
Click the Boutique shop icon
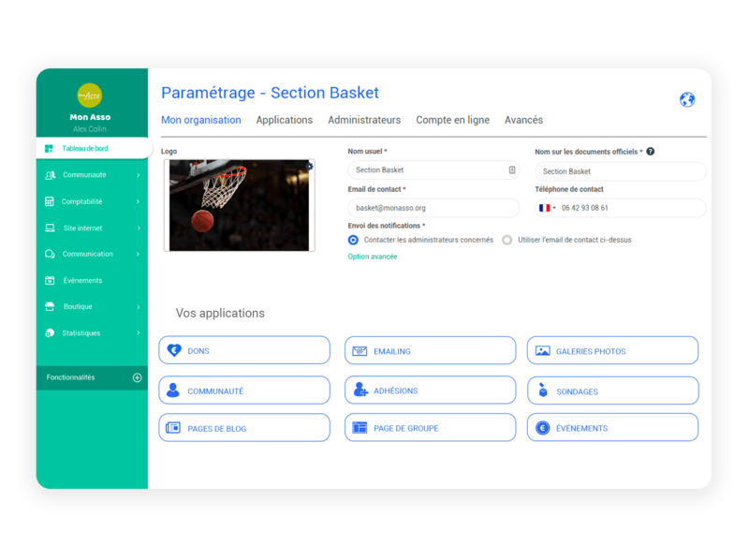tap(50, 307)
